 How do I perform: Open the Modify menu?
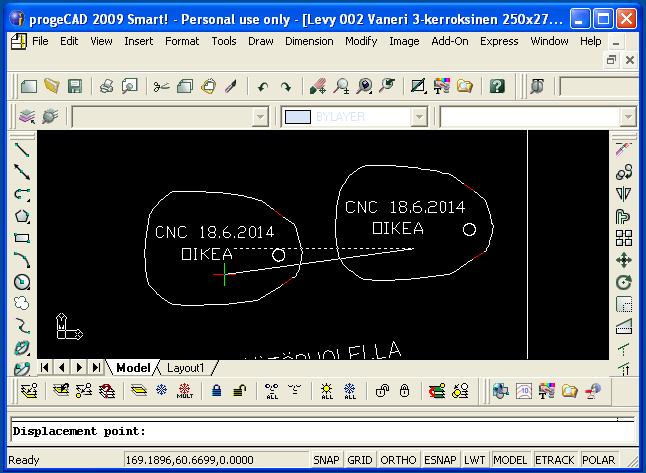point(361,41)
